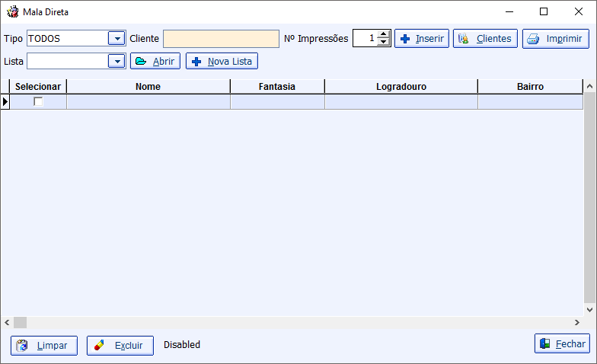Image resolution: width=597 pixels, height=364 pixels.
Task: Expand the Tipo dropdown arrow
Action: 117,38
